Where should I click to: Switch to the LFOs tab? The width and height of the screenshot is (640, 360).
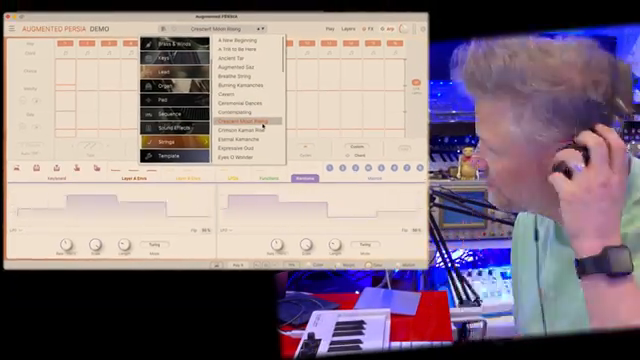(x=233, y=178)
